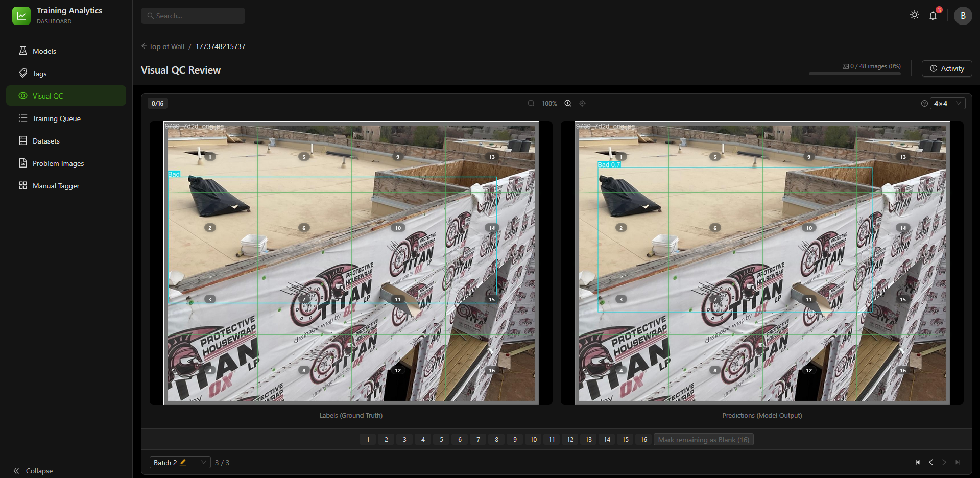Jump to the last page icon
This screenshot has height=478, width=980.
958,462
